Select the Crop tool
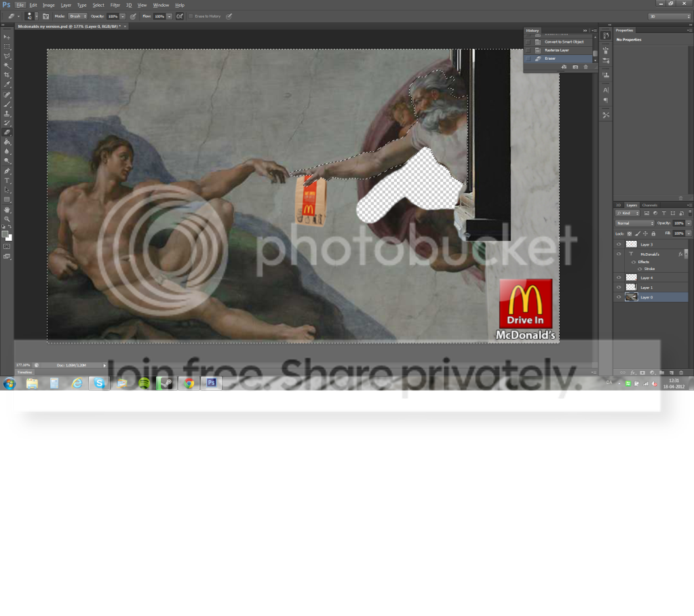This screenshot has height=616, width=694. tap(7, 75)
